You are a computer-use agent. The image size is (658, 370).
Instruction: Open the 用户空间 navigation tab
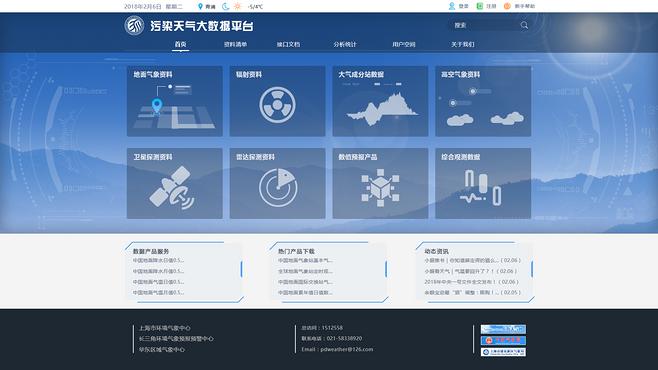click(x=404, y=44)
